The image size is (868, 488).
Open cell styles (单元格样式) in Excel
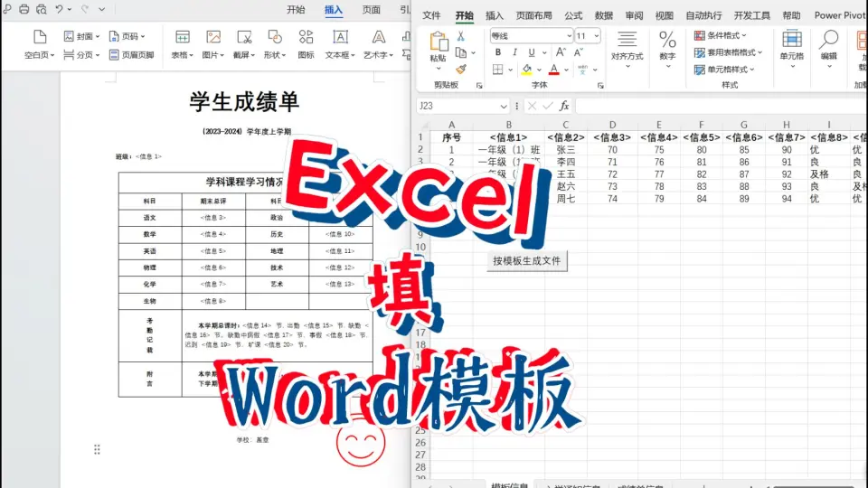(x=724, y=70)
